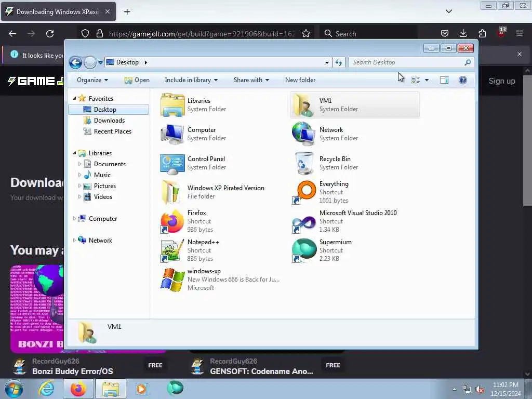Open the Windows Start orb
The image size is (532, 399).
pos(14,389)
